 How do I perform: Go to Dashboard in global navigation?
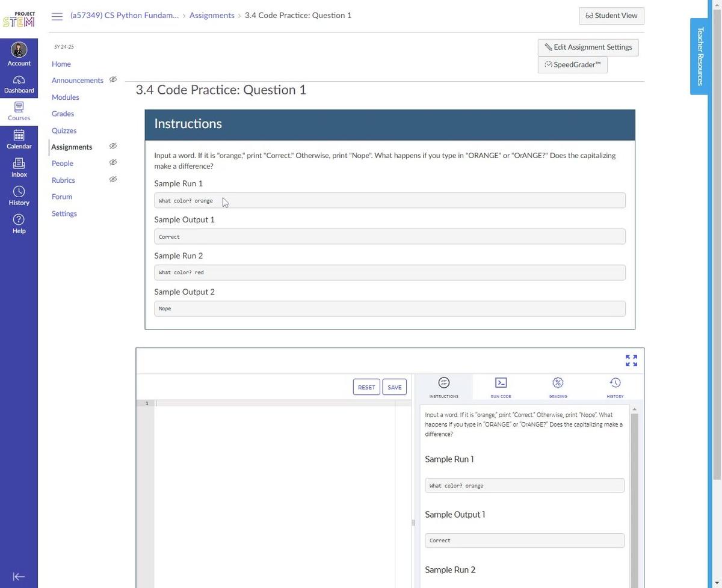(19, 84)
